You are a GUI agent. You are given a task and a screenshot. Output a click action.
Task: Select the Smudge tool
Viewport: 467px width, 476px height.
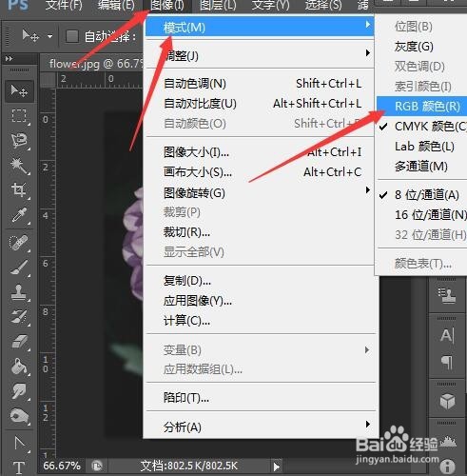pyautogui.click(x=19, y=391)
